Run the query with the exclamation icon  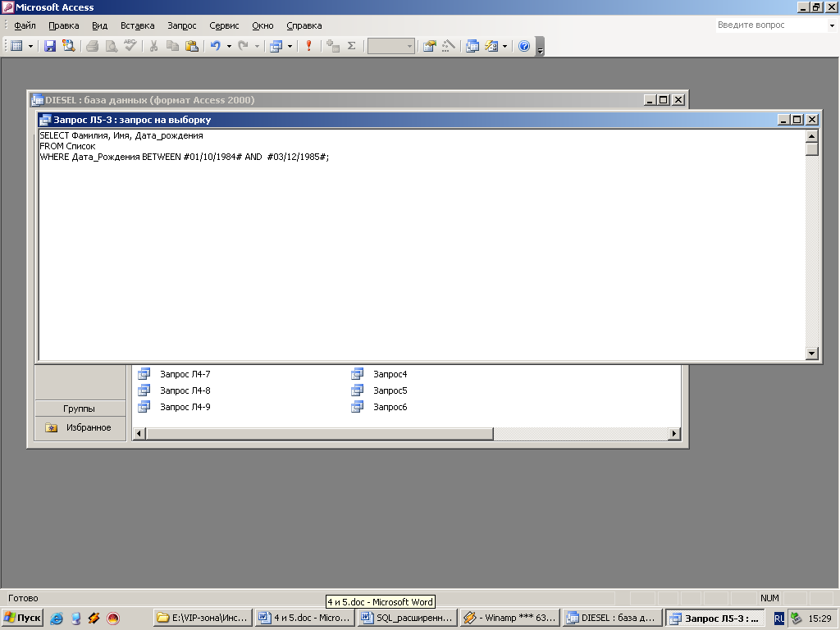pyautogui.click(x=308, y=46)
